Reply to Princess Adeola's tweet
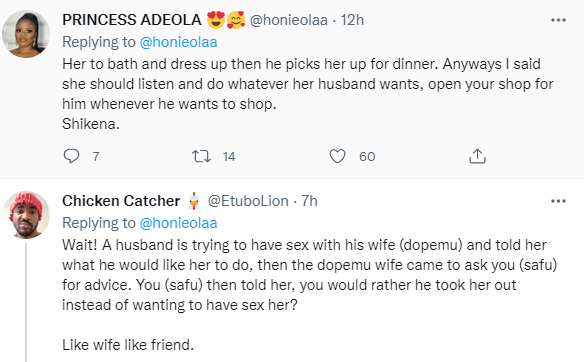 pos(71,156)
